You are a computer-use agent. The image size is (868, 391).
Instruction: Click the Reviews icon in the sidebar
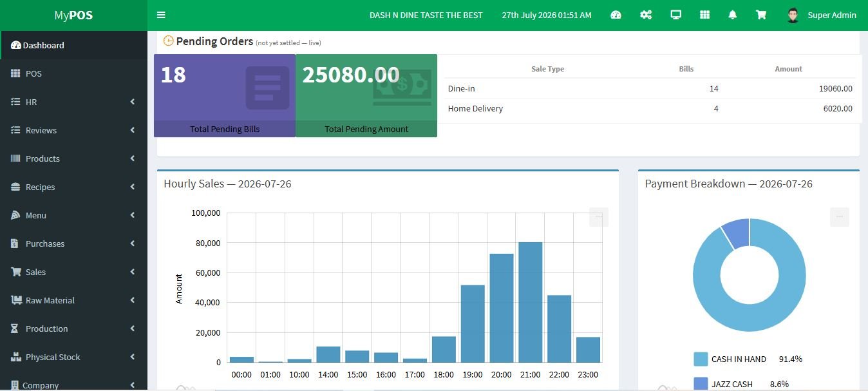(x=16, y=130)
